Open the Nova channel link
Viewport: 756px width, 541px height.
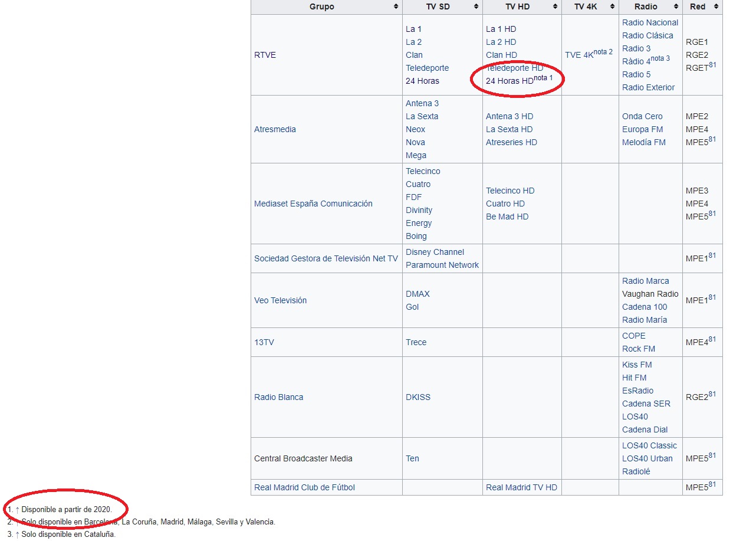(x=416, y=142)
